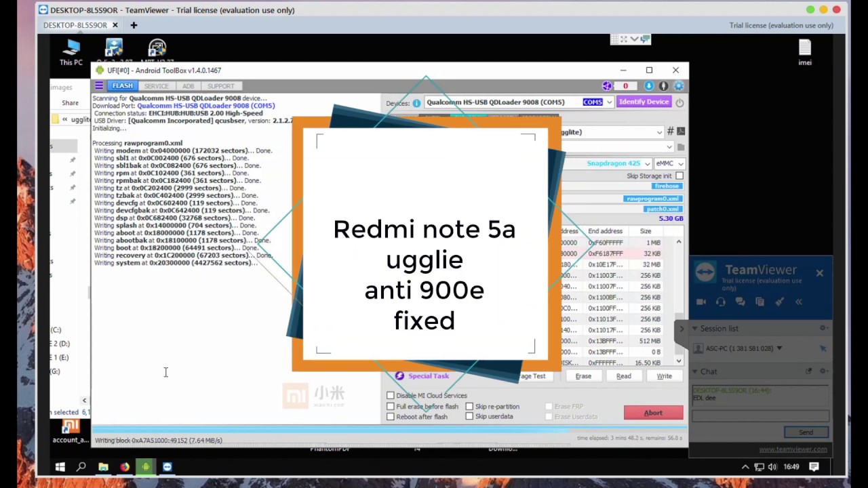Click the Abort button

tap(653, 413)
